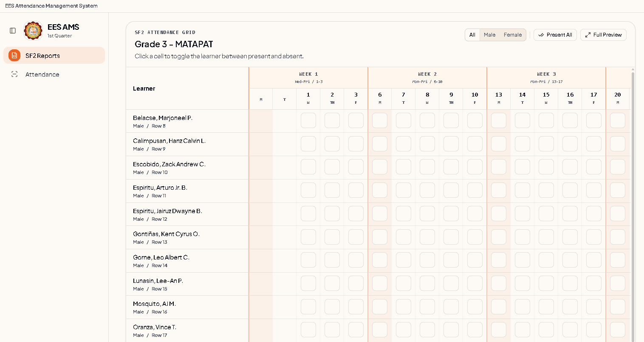The image size is (644, 342).
Task: Click learner name Oranza, Vince T.
Action: 155,327
